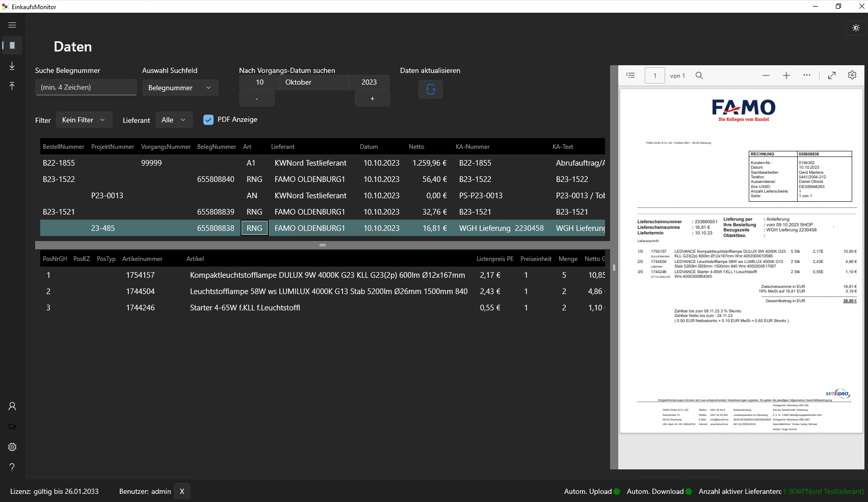Sort by Listenpreis PE column header
This screenshot has width=868, height=502.
point(495,259)
